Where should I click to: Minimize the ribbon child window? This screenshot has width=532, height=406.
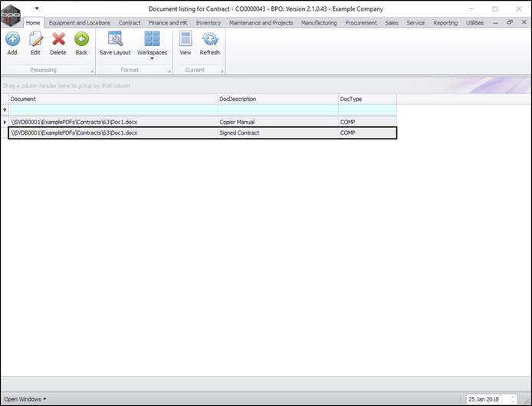[x=495, y=23]
